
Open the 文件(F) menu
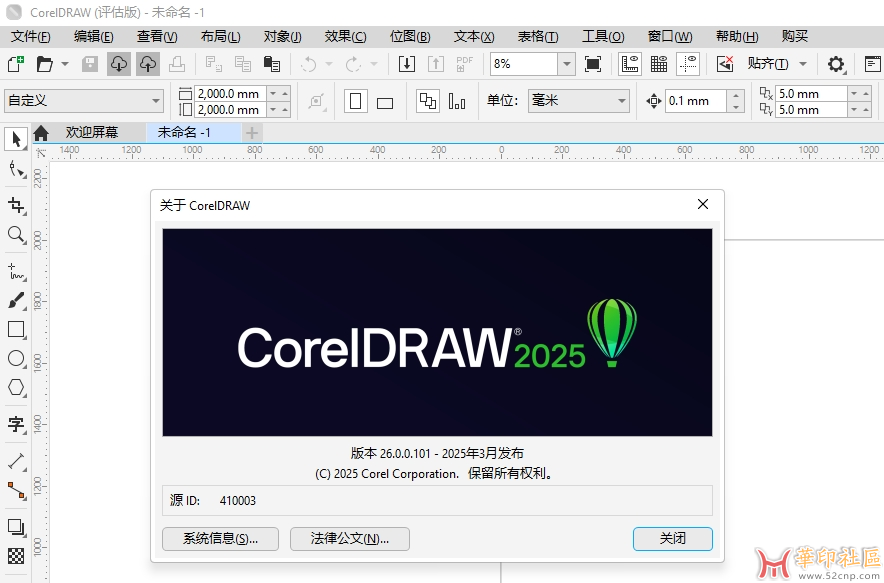[31, 37]
